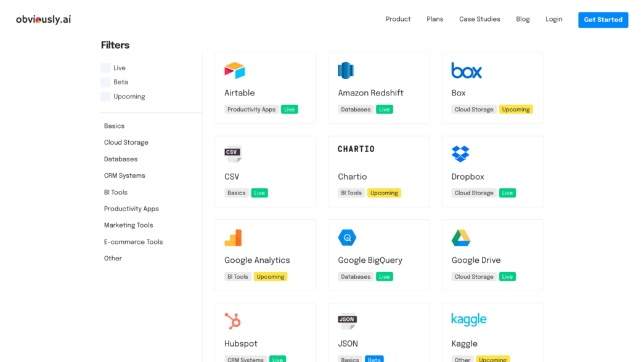Screen dimensions: 644x362
Task: Filter by Productivity Apps category in sidebar
Action: click(x=131, y=209)
